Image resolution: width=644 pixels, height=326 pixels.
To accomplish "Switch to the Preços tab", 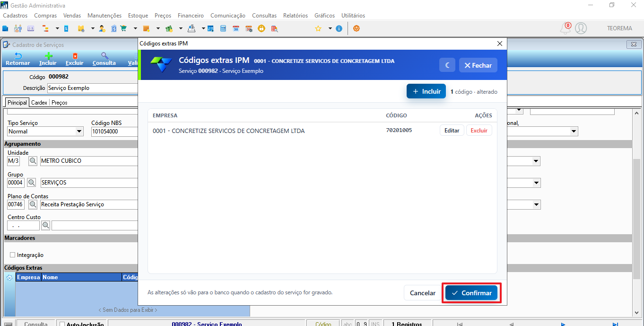I will (60, 102).
